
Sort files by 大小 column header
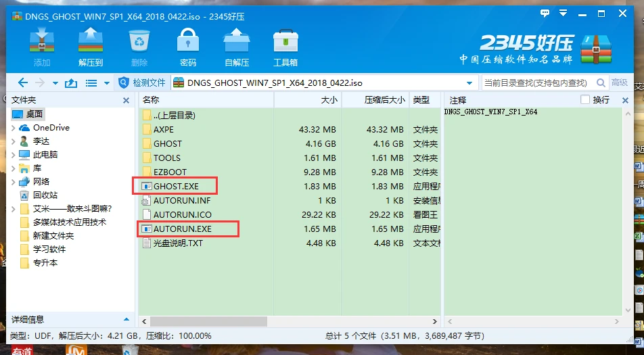coord(308,99)
